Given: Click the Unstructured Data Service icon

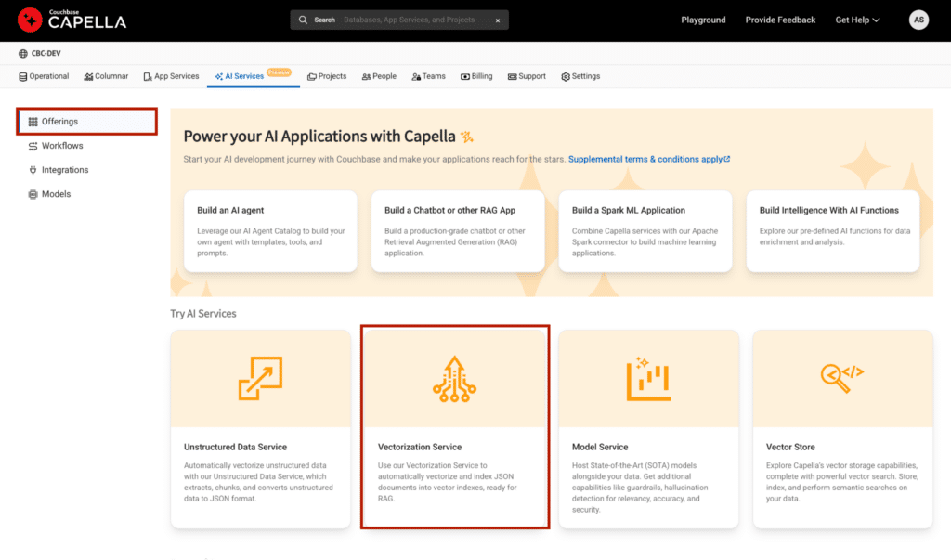Looking at the screenshot, I should [260, 379].
